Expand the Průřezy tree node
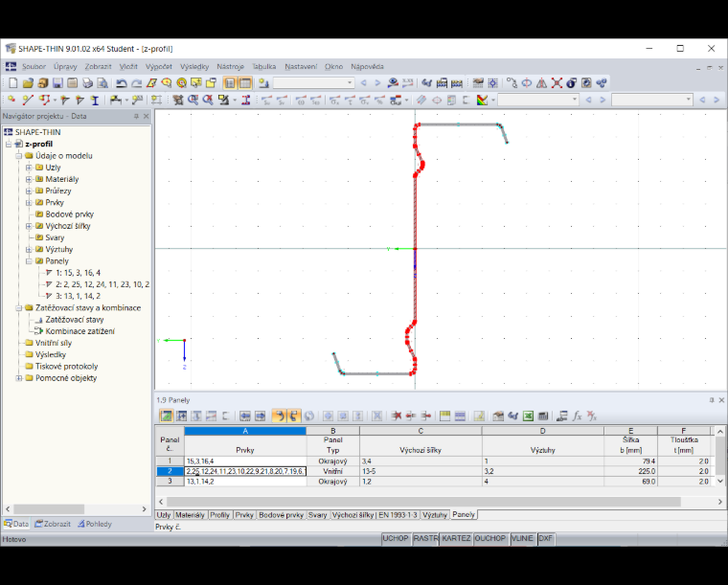This screenshot has width=728, height=585. pyautogui.click(x=29, y=191)
